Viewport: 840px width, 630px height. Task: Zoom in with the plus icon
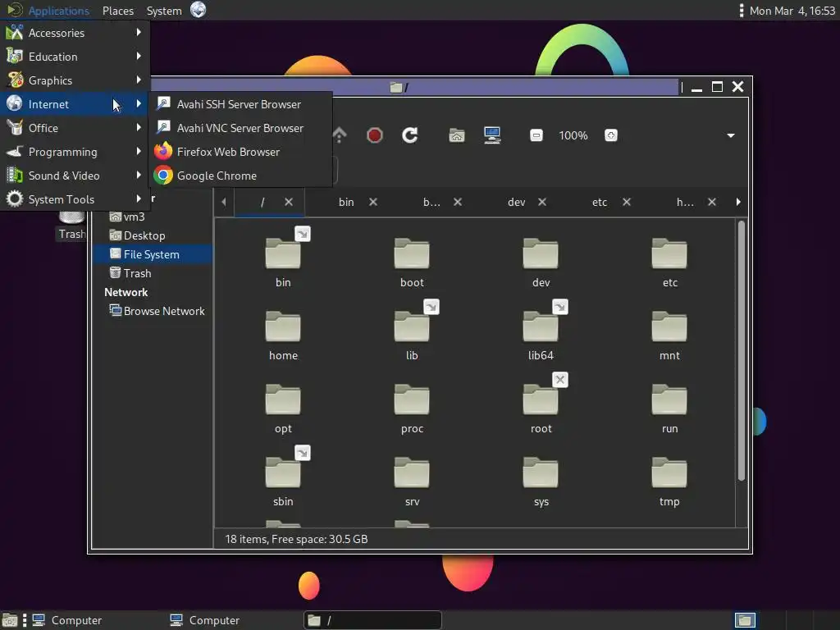click(x=611, y=135)
